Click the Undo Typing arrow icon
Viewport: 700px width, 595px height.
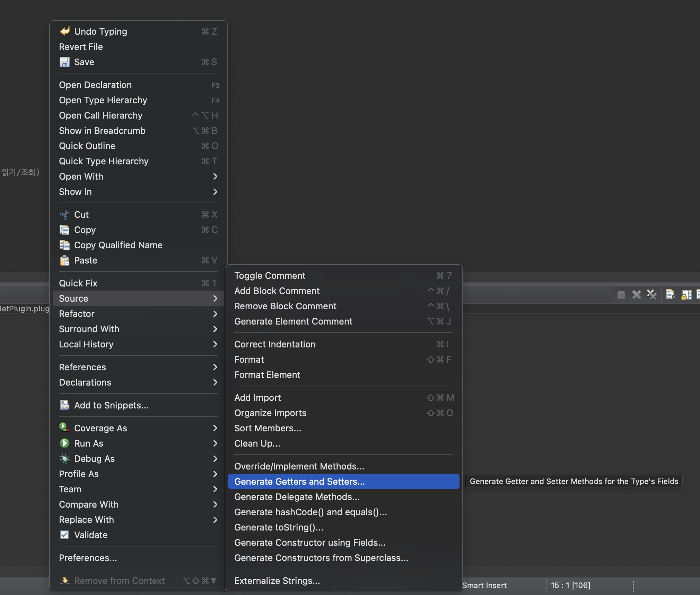pos(65,31)
